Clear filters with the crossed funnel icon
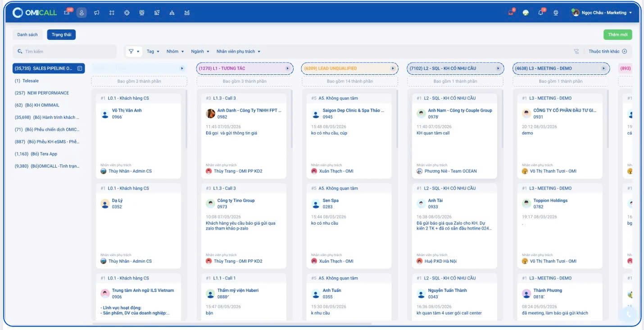644x330 pixels. coord(576,51)
